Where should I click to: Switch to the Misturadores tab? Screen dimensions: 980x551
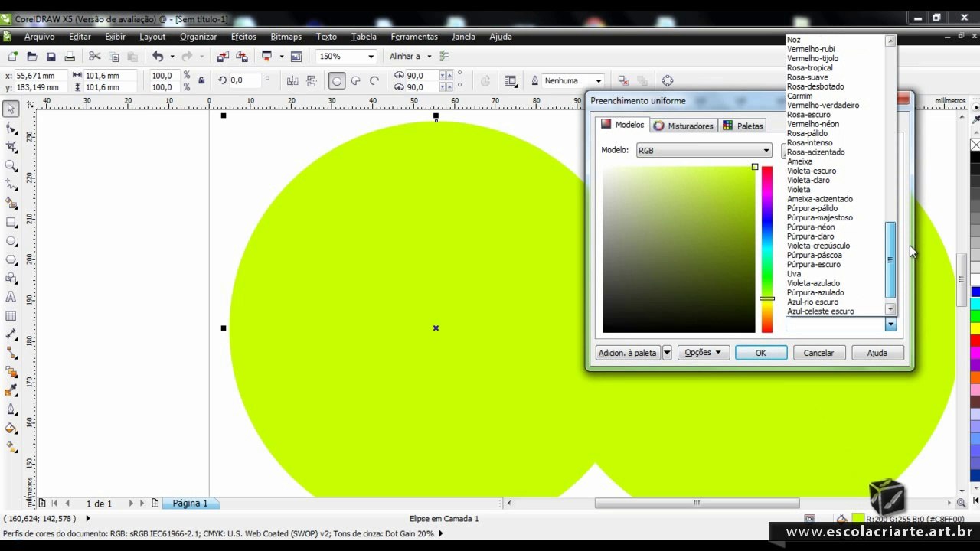pyautogui.click(x=683, y=126)
